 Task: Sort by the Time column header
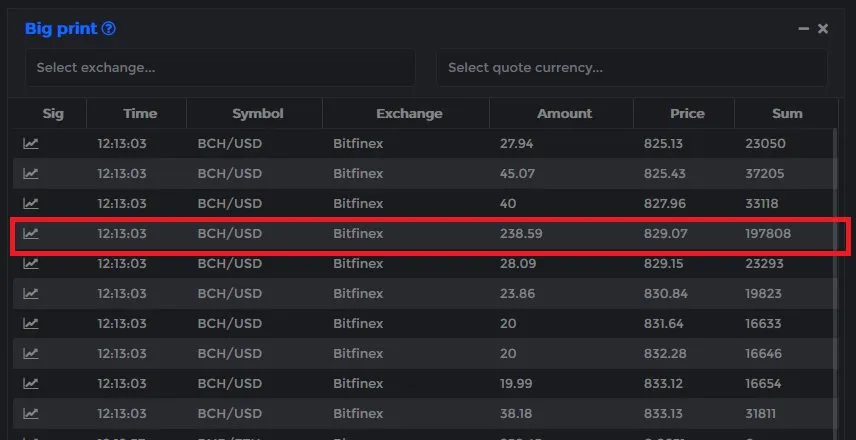tap(140, 114)
